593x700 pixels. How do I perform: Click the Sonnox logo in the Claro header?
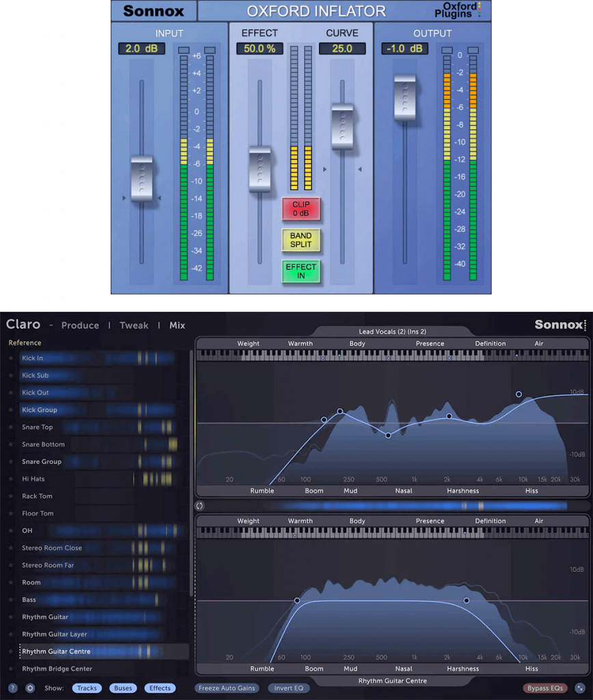(x=560, y=325)
